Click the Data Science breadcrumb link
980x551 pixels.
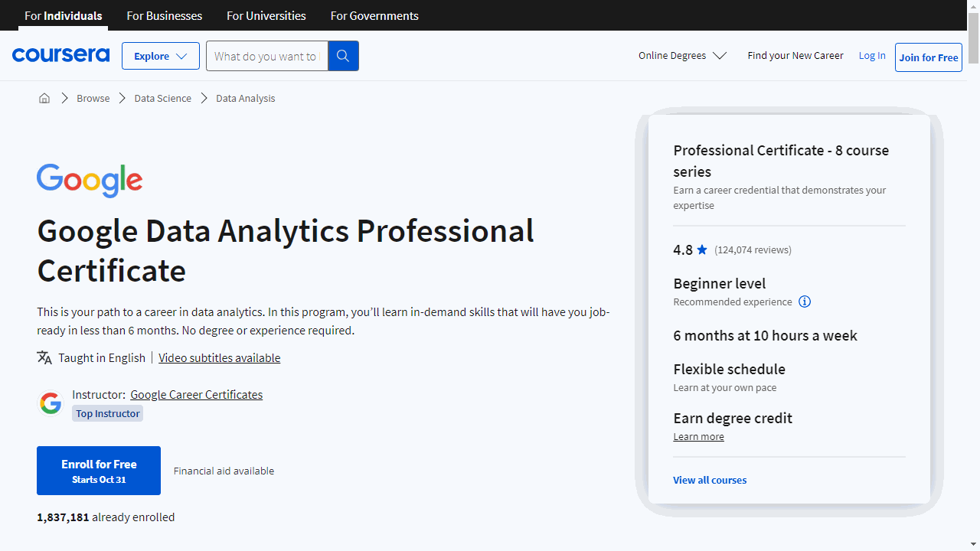click(x=162, y=98)
